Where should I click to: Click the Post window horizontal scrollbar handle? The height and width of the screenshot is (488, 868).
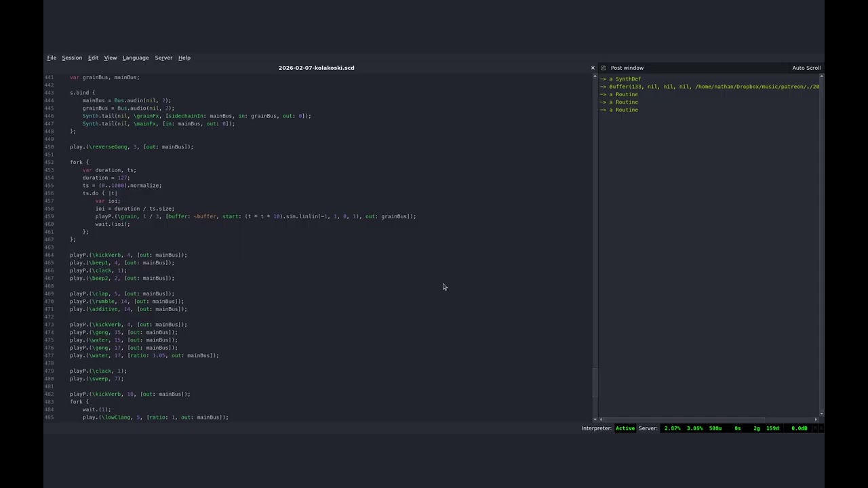coord(684,420)
